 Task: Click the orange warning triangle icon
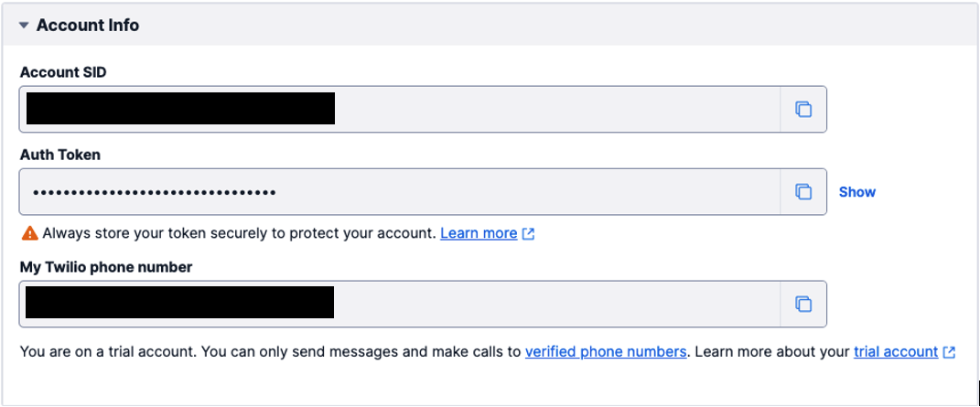[29, 233]
